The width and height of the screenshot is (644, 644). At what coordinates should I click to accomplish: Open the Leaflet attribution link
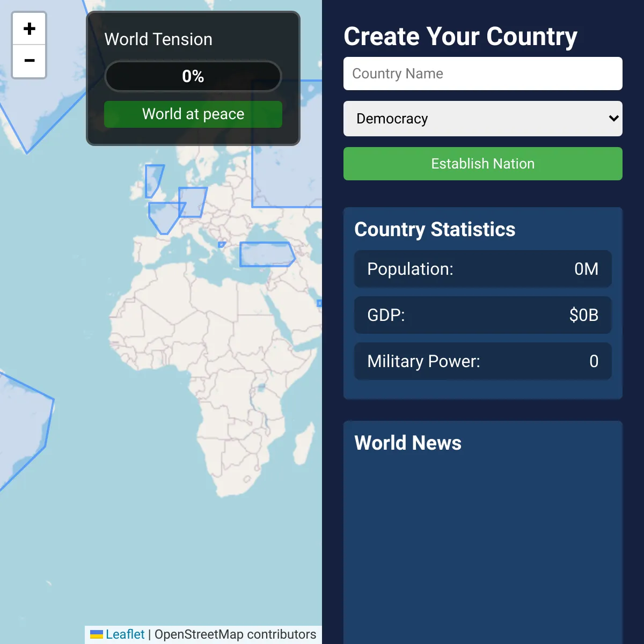tap(125, 634)
